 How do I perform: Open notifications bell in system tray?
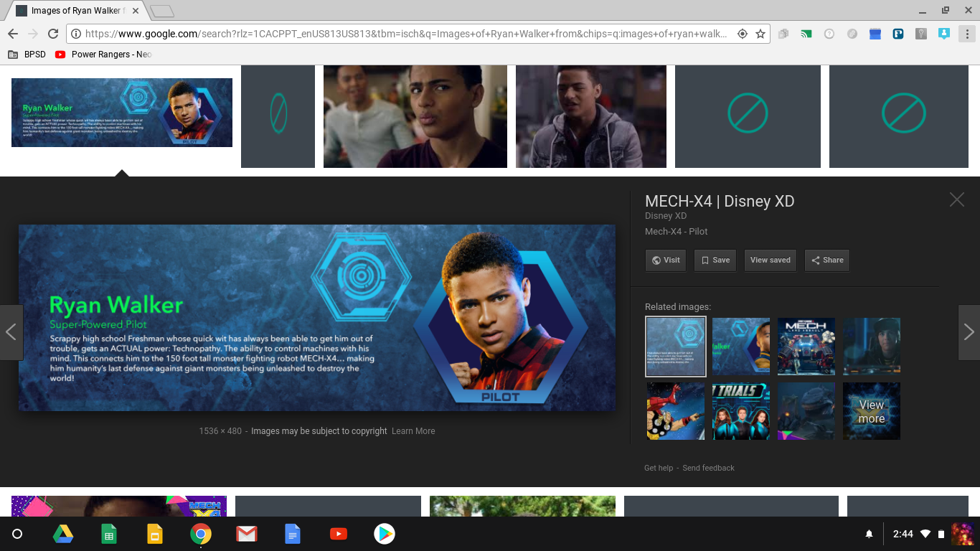tap(869, 534)
